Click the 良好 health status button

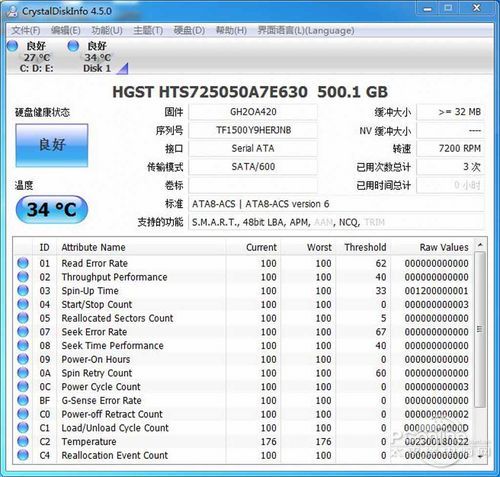[52, 145]
